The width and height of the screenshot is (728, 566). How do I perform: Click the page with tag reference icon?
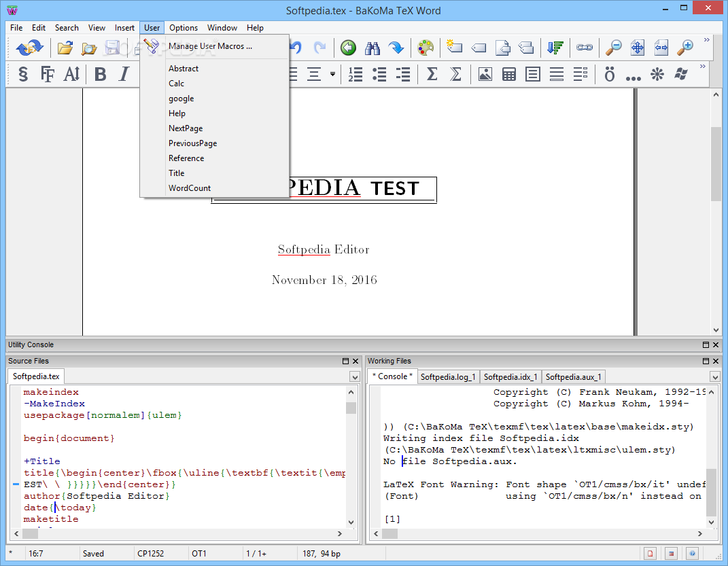pos(502,48)
